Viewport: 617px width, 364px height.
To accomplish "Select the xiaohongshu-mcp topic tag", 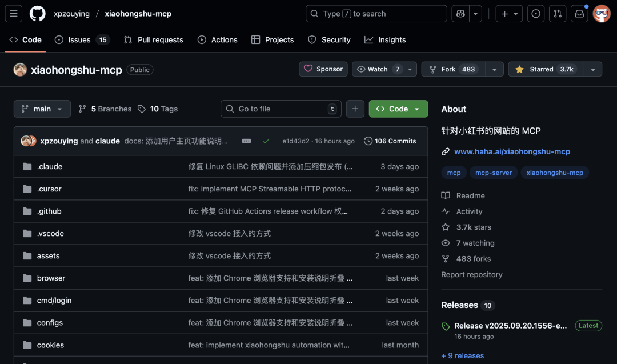I will [555, 173].
